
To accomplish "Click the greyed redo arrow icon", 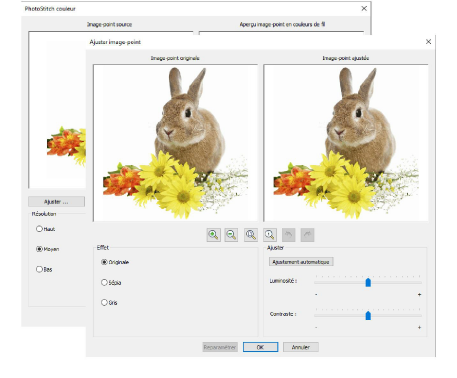I will click(307, 235).
